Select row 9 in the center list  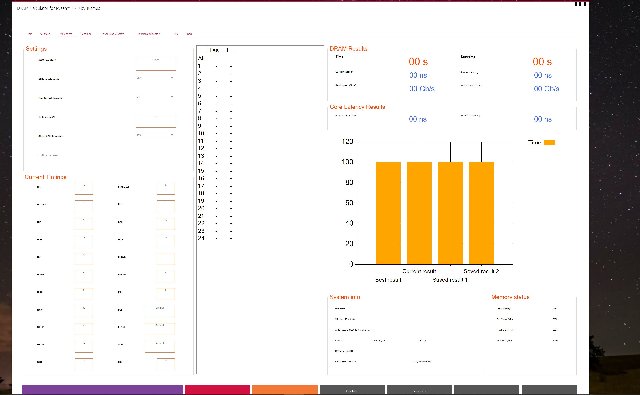[215, 126]
